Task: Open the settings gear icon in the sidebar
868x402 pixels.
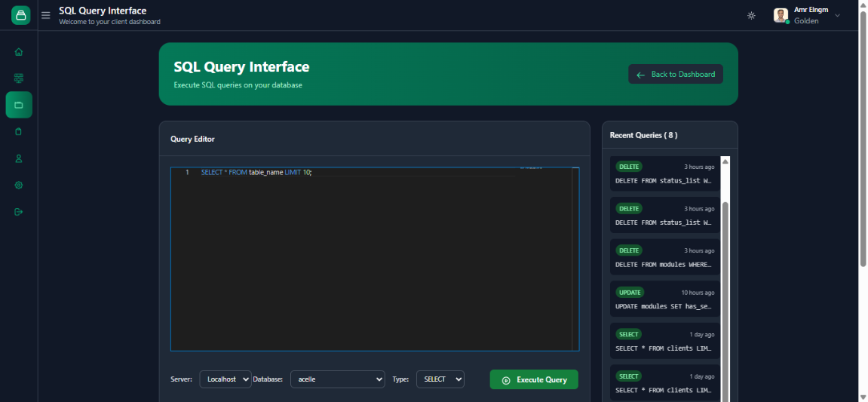Action: point(19,185)
